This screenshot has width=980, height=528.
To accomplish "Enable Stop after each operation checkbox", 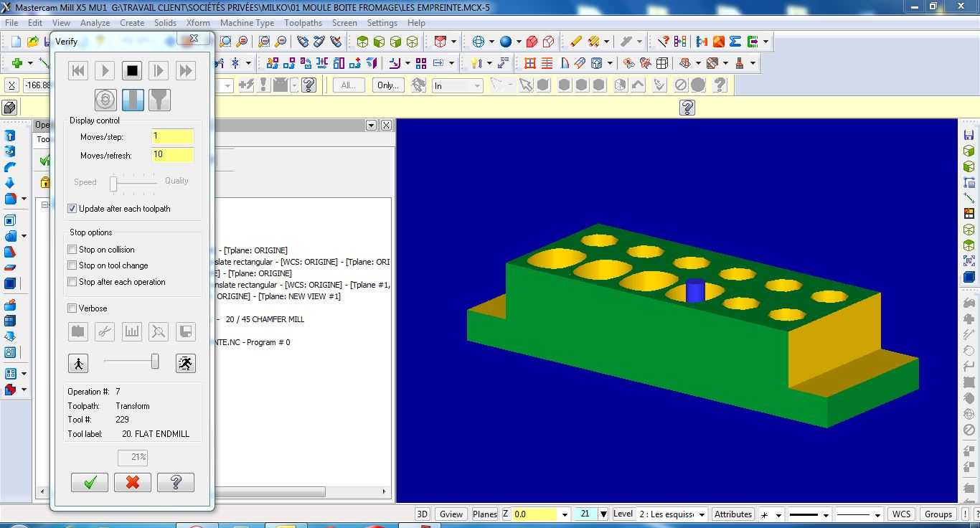I will click(x=72, y=282).
